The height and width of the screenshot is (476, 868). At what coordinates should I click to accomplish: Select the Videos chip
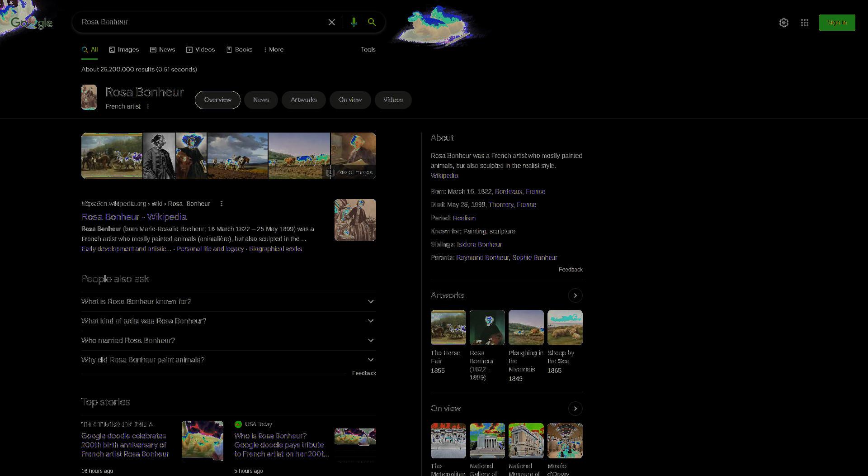tap(393, 100)
